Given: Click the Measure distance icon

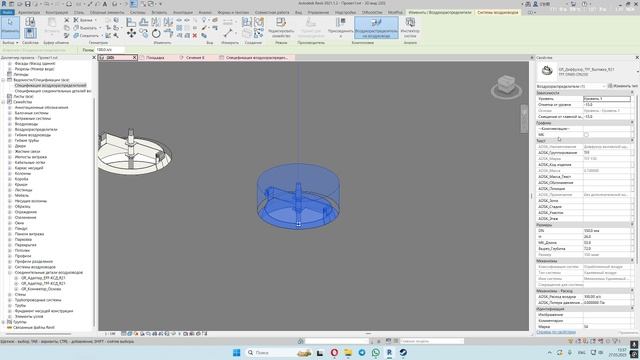Looking at the screenshot, I should (x=228, y=33).
